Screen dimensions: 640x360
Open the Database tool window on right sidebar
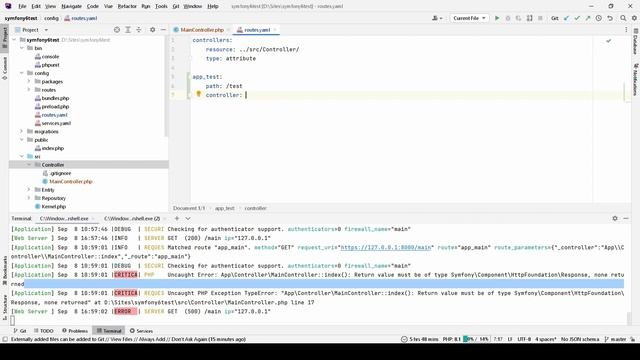pyautogui.click(x=636, y=42)
